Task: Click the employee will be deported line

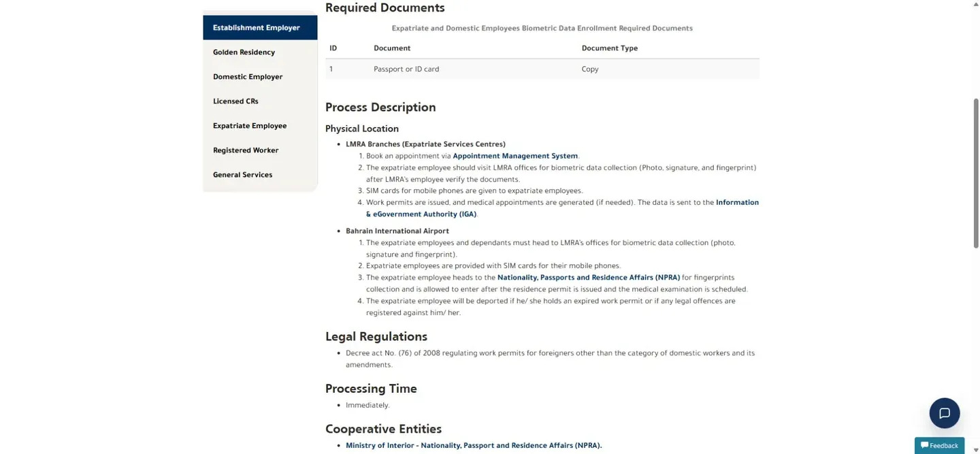Action: point(551,307)
